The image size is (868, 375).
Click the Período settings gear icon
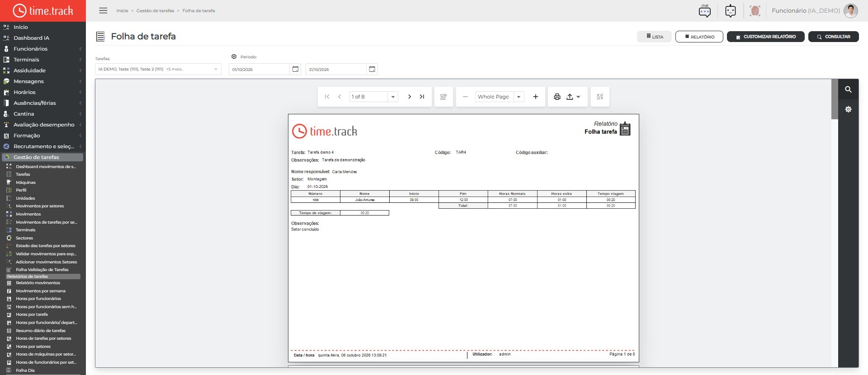click(x=234, y=56)
